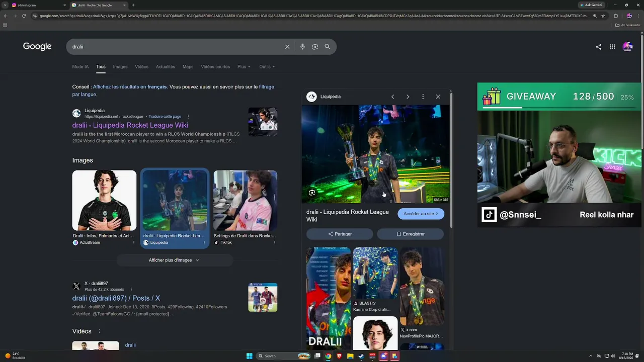Click the Partager button
The width and height of the screenshot is (644, 362).
340,234
